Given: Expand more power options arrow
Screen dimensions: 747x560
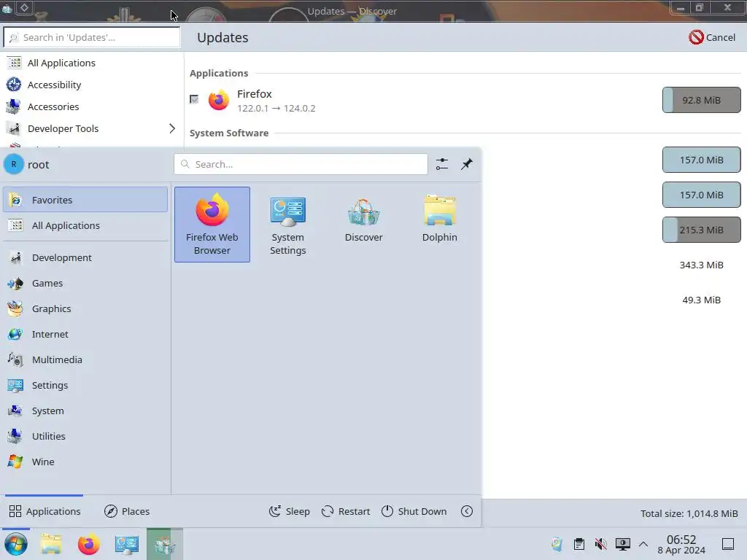Looking at the screenshot, I should tap(467, 511).
